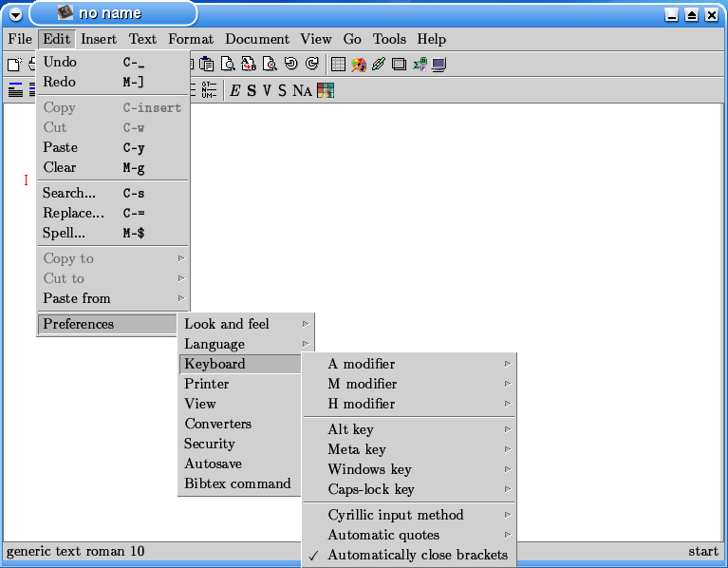Select View in Preferences submenu
Viewport: 728px width, 568px height.
point(240,404)
